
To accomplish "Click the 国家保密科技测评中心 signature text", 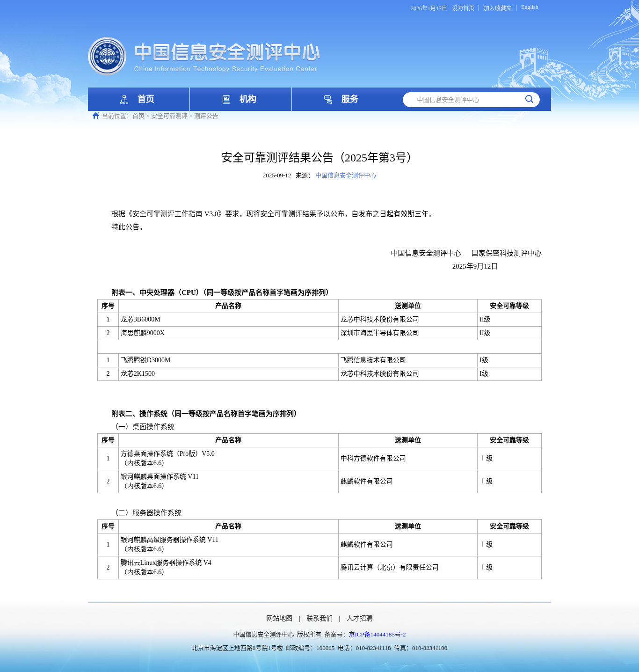I will point(507,253).
